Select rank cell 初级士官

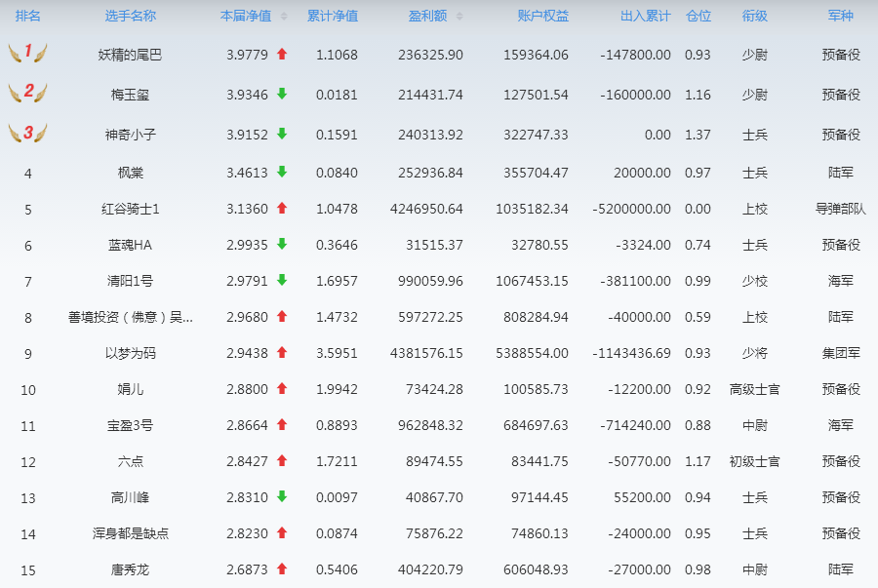coord(754,461)
